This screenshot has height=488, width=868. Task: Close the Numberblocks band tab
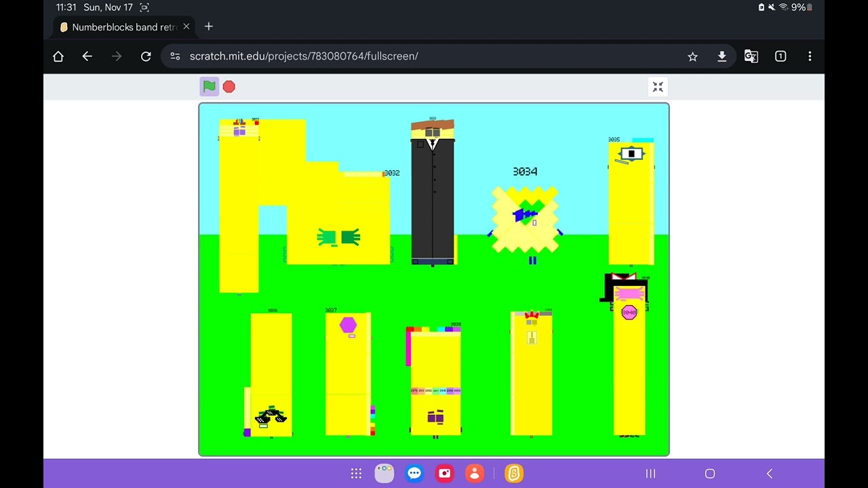186,26
